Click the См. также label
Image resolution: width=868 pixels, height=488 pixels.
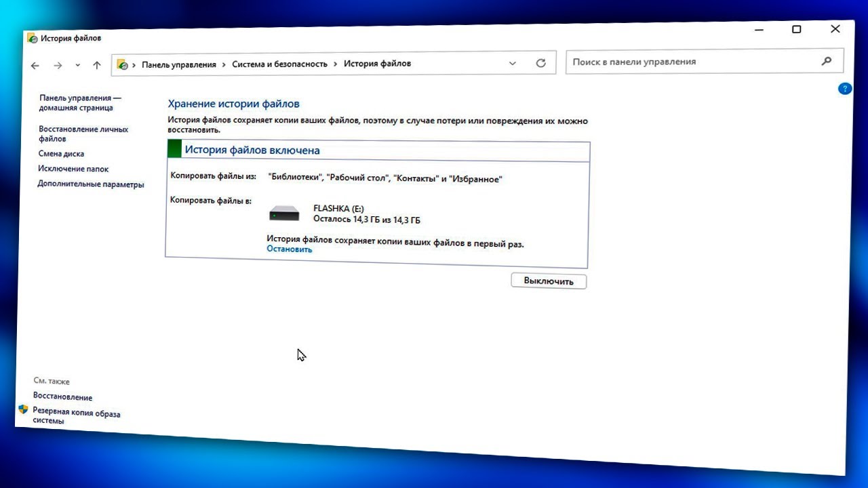tap(52, 382)
